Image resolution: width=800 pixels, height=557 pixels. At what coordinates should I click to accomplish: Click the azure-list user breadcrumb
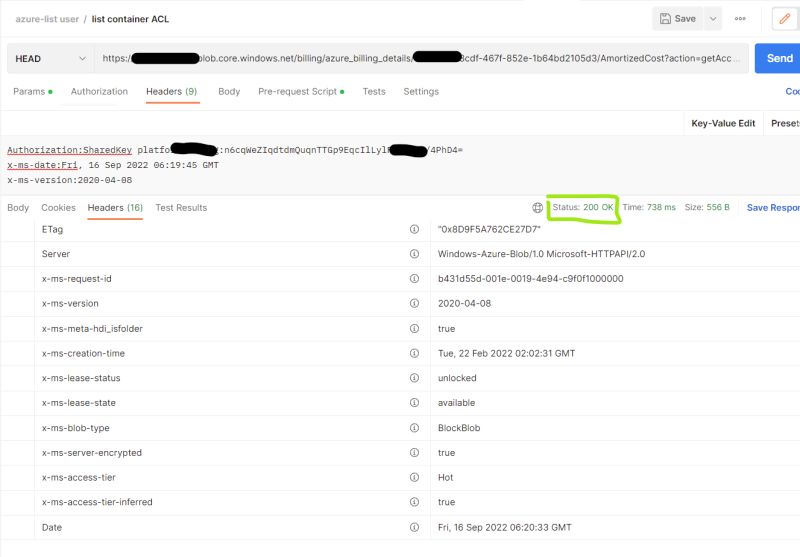click(x=47, y=19)
